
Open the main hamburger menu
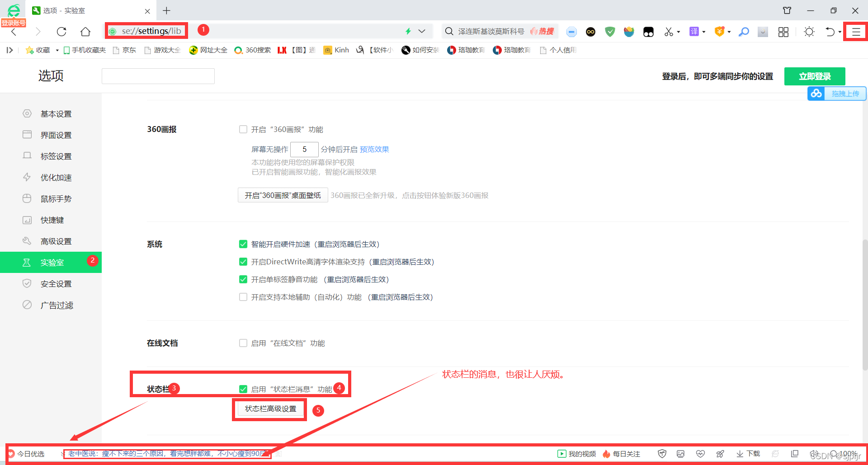(x=856, y=32)
